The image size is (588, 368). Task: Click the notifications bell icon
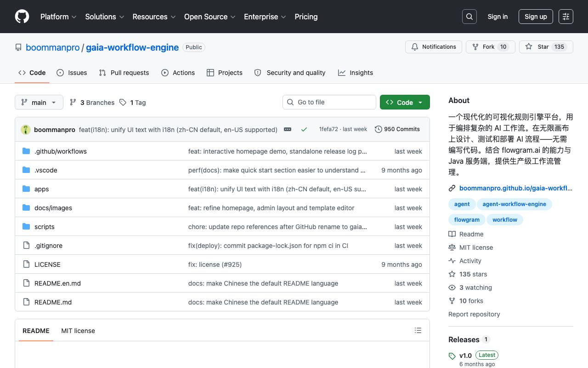(x=415, y=47)
